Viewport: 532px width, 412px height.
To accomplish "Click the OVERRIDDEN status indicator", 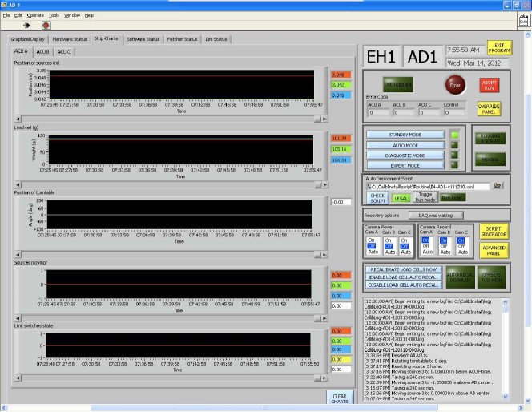I will 398,83.
